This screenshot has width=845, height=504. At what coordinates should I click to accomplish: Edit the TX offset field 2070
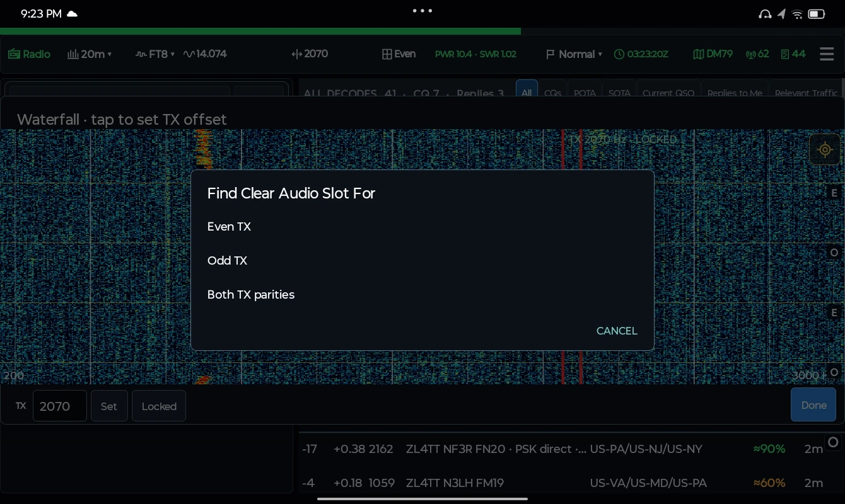[x=60, y=406]
